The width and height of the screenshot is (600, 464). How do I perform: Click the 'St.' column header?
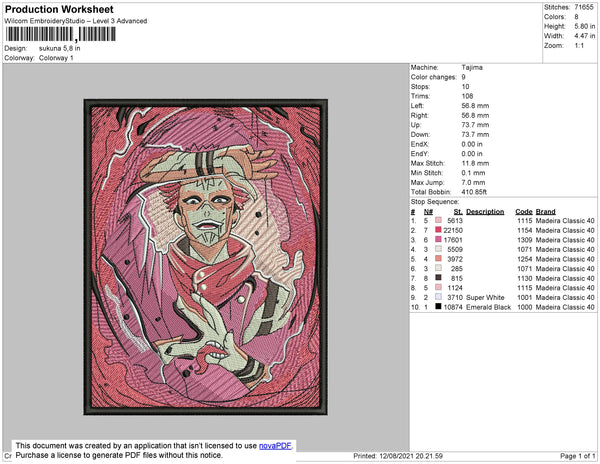(x=458, y=212)
